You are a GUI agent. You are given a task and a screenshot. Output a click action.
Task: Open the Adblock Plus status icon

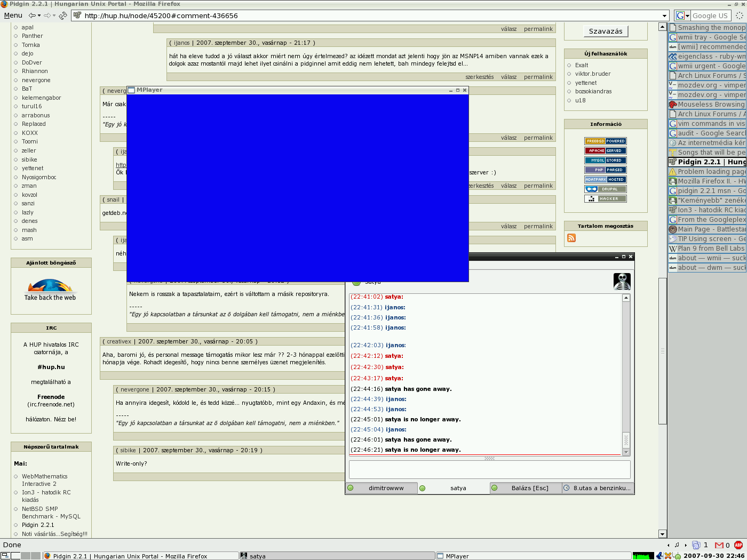(738, 545)
